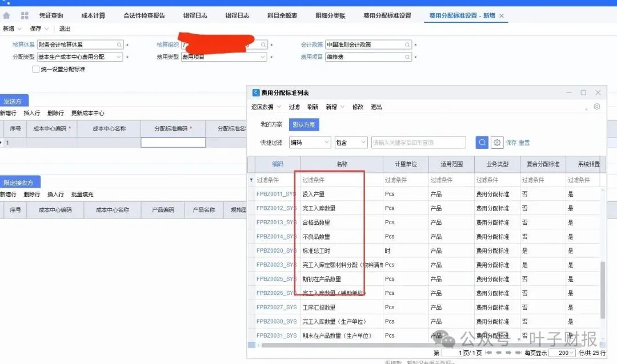Expand the 分配类型 dropdown

[118, 57]
